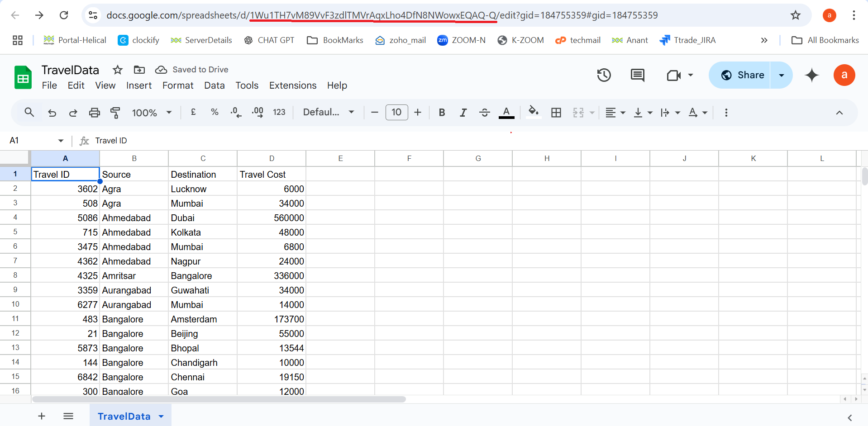Screen dimensions: 868x426
Task: Reload the browser page
Action: pos(64,15)
